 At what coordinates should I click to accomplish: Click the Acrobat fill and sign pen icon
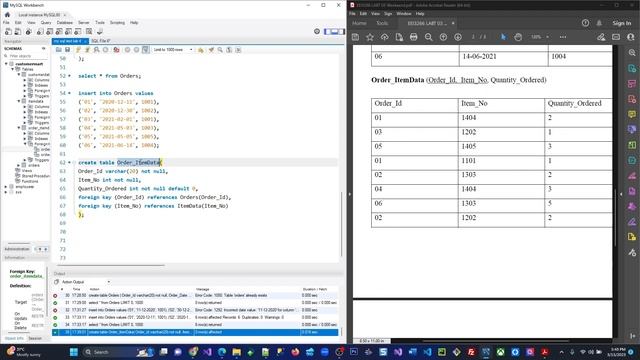pyautogui.click(x=601, y=37)
